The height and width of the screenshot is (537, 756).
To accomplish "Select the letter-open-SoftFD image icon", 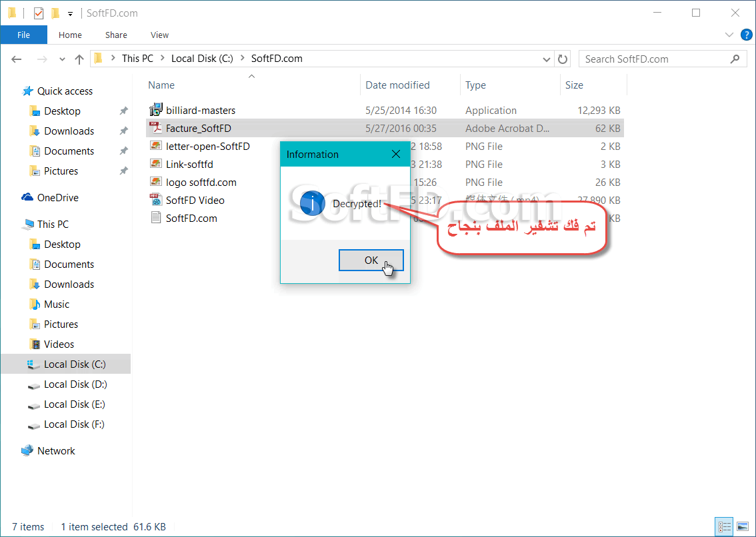I will click(156, 146).
